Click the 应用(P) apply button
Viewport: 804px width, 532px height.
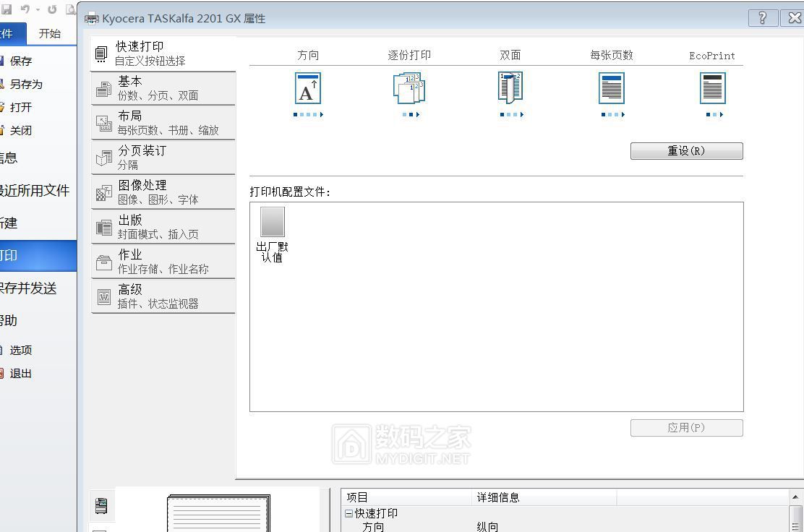687,427
